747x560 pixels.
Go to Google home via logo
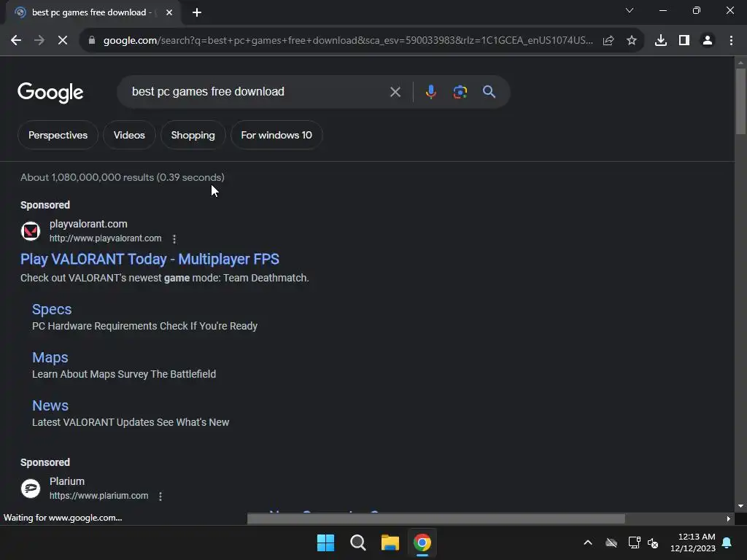pyautogui.click(x=50, y=93)
